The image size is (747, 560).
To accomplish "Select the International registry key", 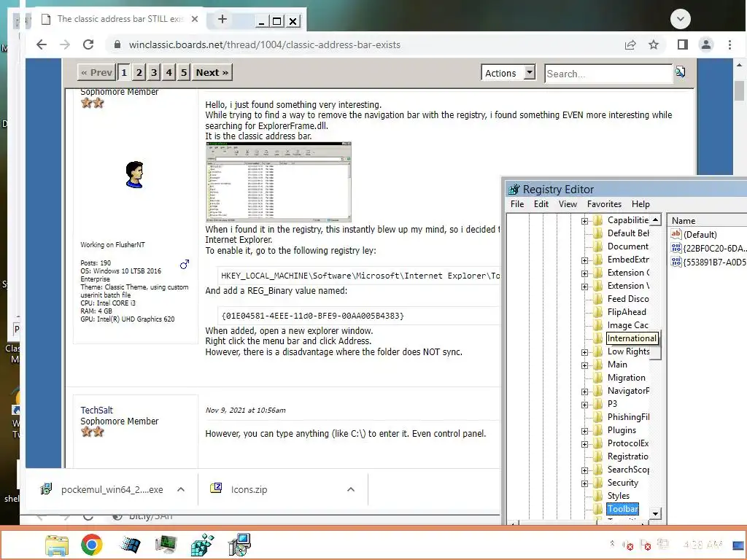I will point(632,338).
